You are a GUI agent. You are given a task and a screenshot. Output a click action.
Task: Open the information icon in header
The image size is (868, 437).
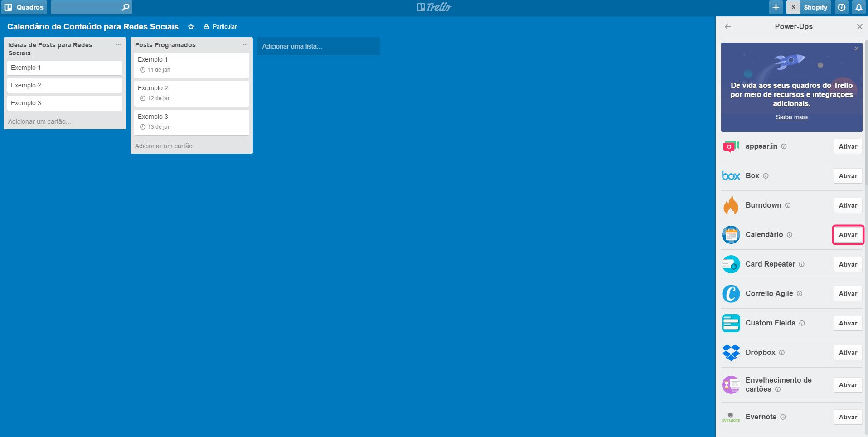(842, 7)
